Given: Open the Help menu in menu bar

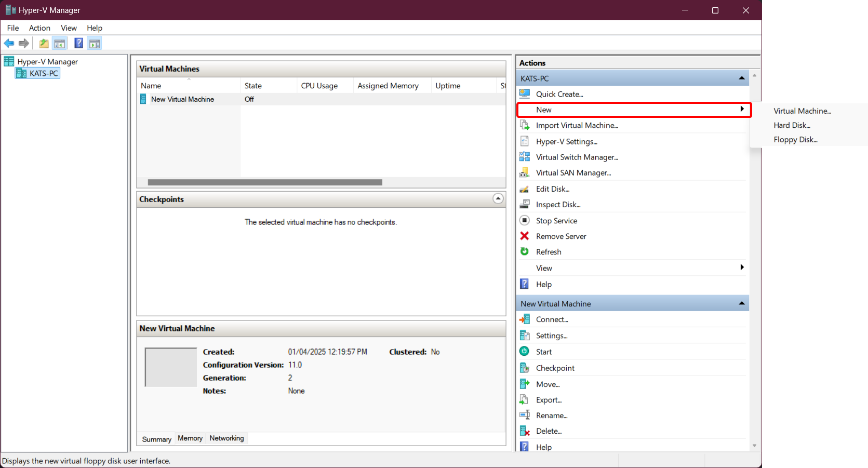Looking at the screenshot, I should [95, 28].
